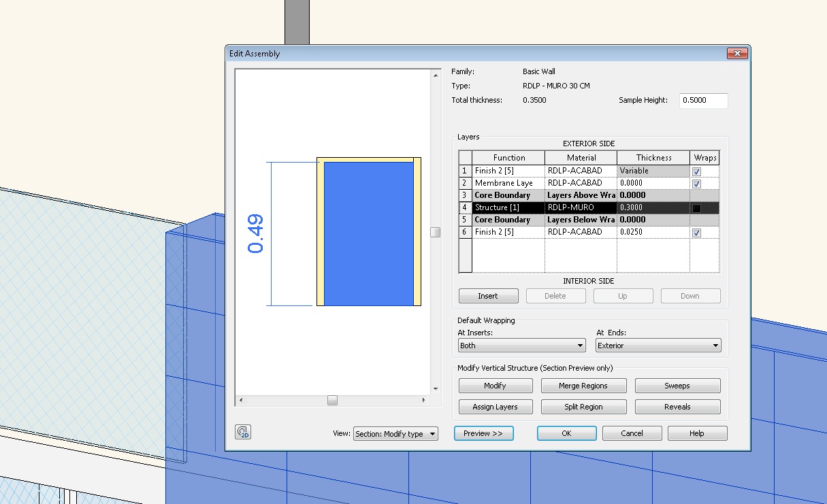Open the Reveals settings button
Image resolution: width=827 pixels, height=504 pixels.
pos(677,407)
